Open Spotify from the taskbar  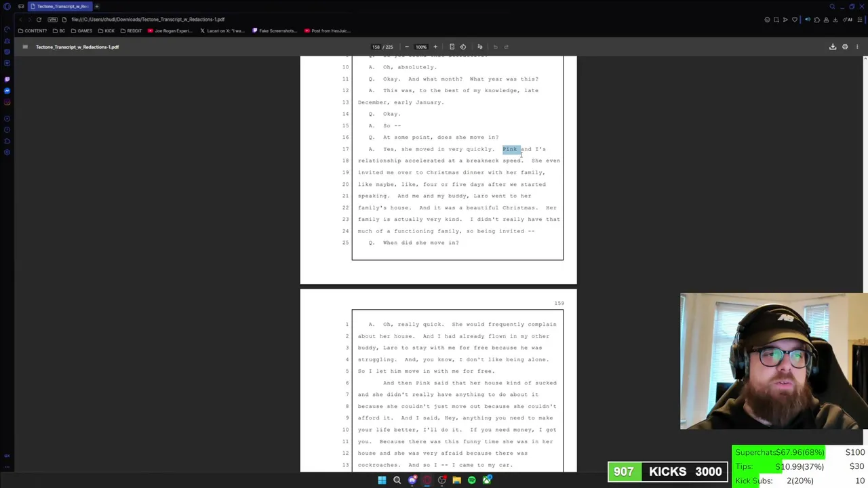tap(471, 480)
